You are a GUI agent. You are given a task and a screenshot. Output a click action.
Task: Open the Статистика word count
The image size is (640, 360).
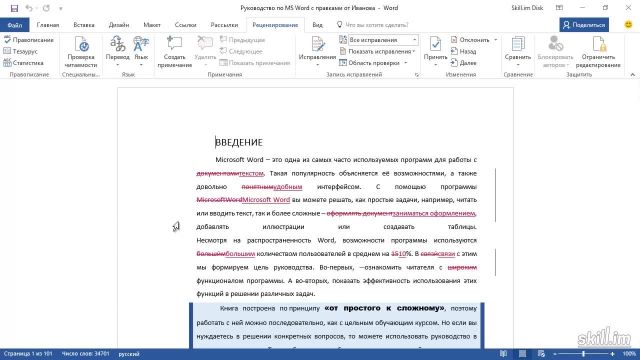coord(23,62)
